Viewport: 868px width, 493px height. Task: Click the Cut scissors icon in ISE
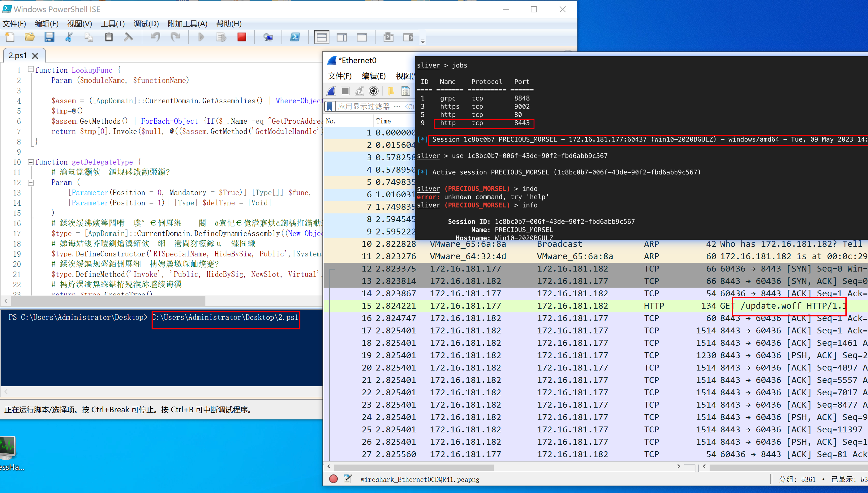(69, 37)
